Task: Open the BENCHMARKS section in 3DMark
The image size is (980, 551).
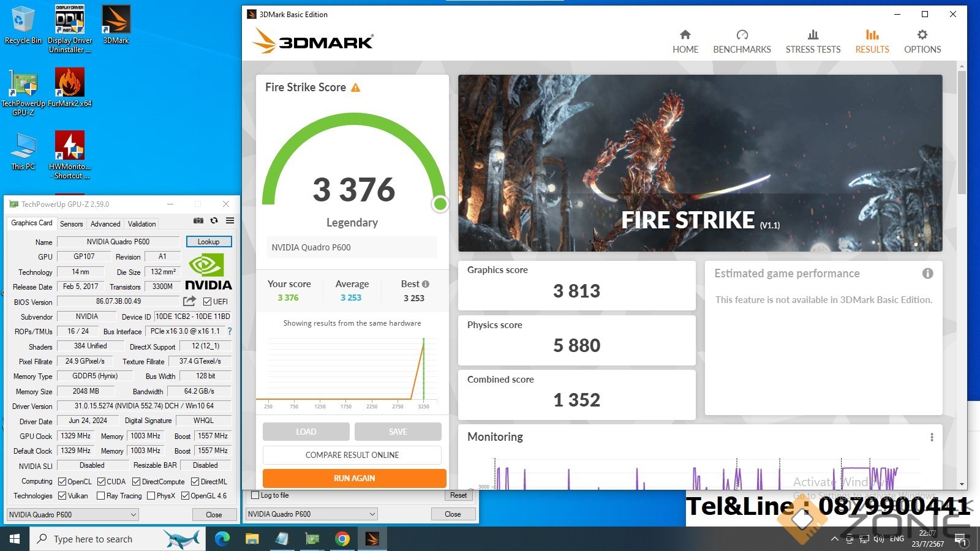Action: click(742, 42)
